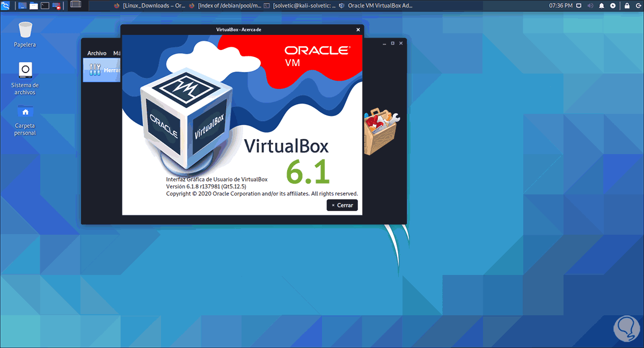This screenshot has height=348, width=644.
Task: Click the volume speaker tray icon
Action: [x=591, y=5]
